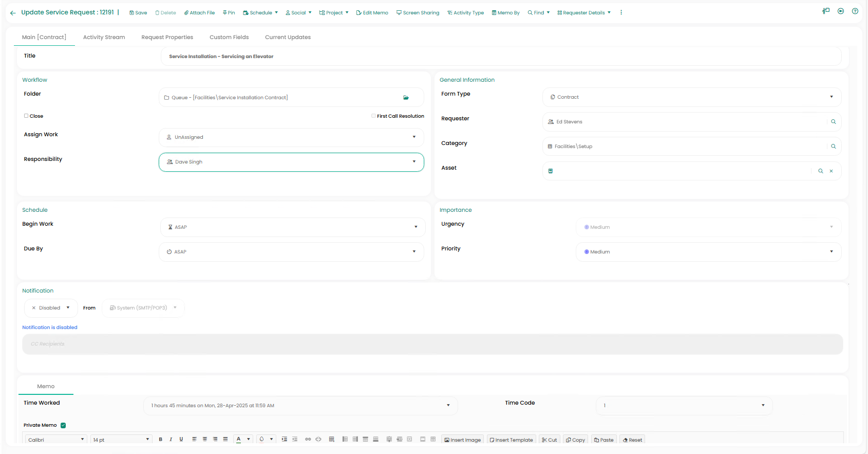Click the folder browse icon in Folder field
Image resolution: width=868 pixels, height=454 pixels.
(x=406, y=98)
